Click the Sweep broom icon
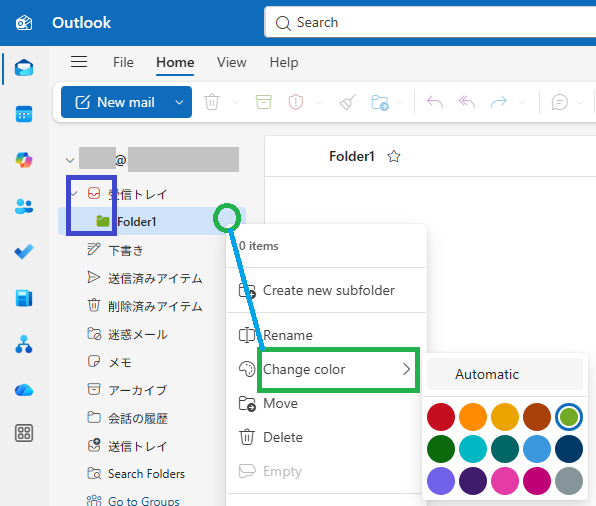 (x=347, y=102)
